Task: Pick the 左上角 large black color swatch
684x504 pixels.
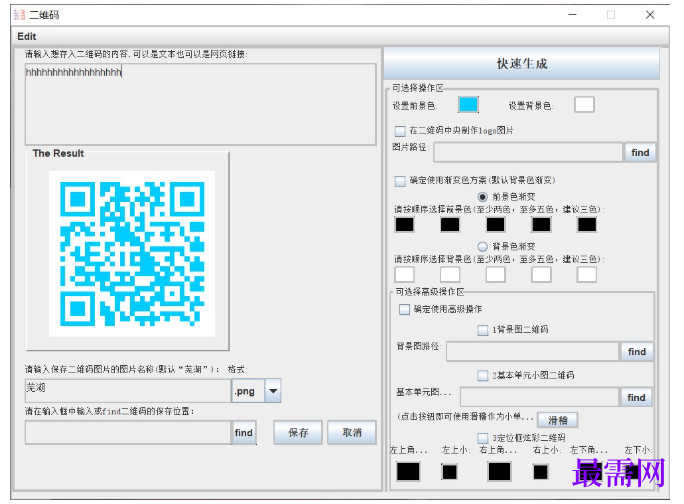Action: coord(408,472)
